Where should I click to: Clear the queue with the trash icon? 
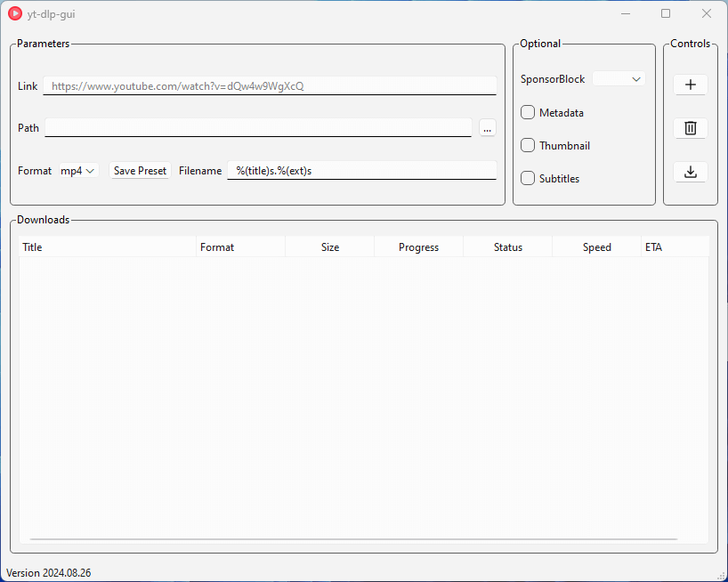pos(691,127)
